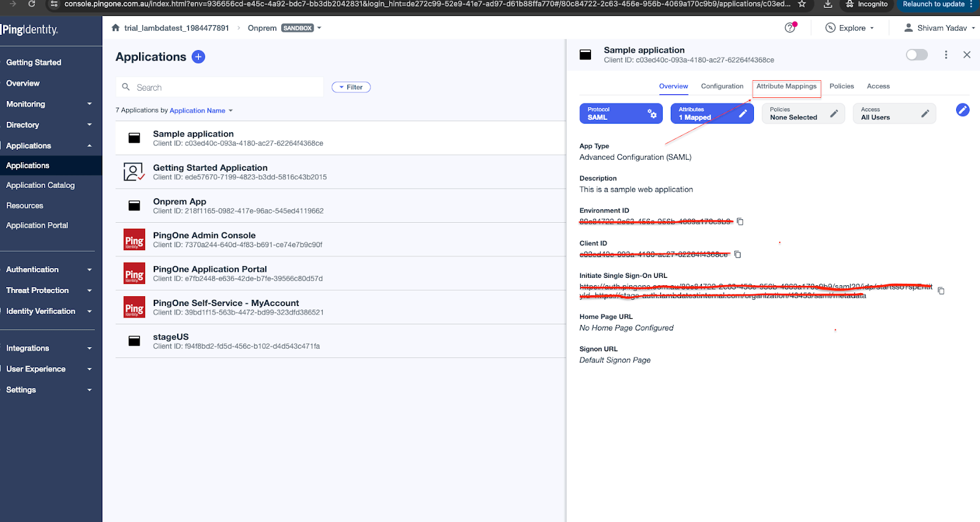
Task: Open the Access tab
Action: (878, 86)
